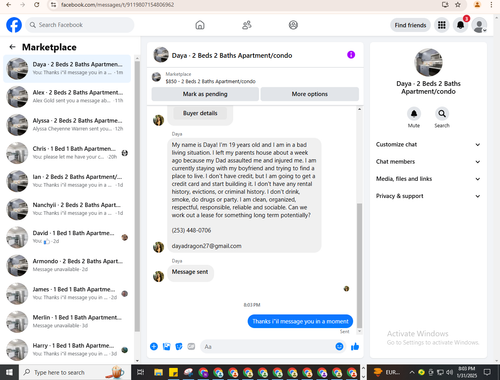Open the David conversation
Screen dimensions: 500x380
click(x=67, y=237)
